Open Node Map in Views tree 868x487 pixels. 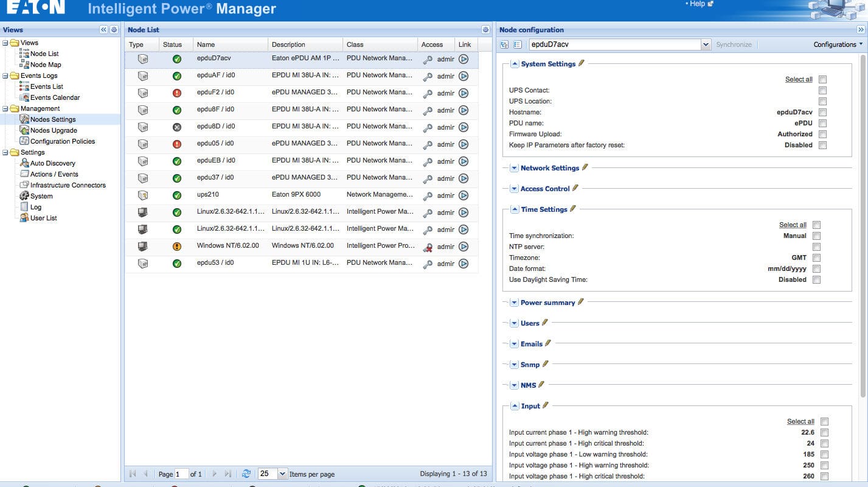(x=46, y=65)
